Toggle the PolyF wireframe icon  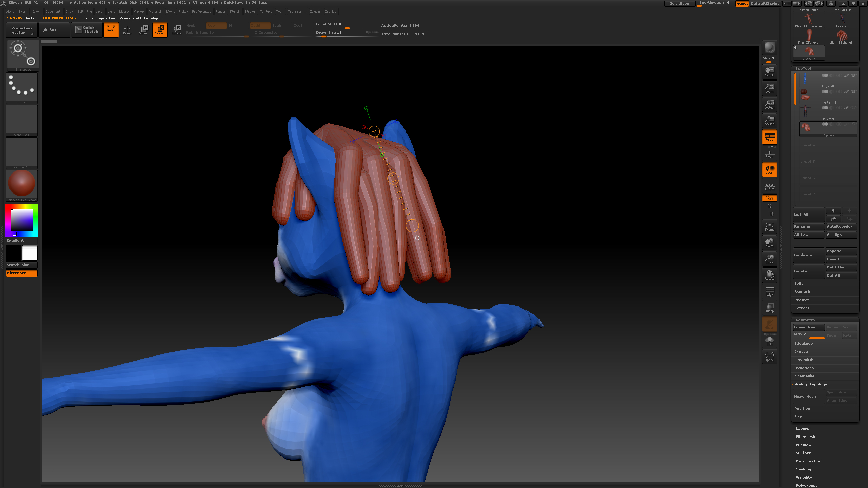coord(769,291)
